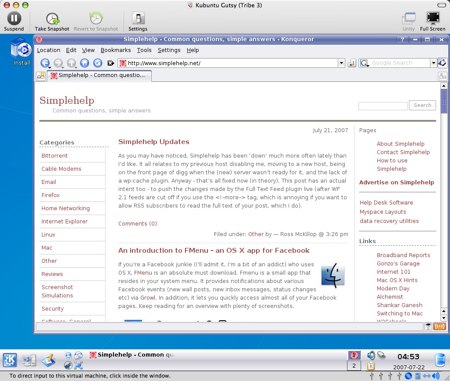Viewport: 450px width, 381px height.
Task: Open the Help menu
Action: [x=193, y=50]
